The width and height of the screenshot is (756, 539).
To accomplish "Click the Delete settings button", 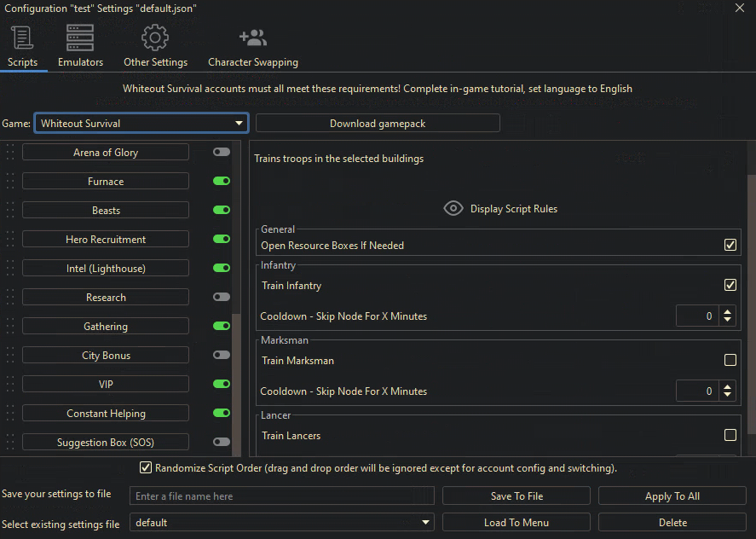I will (x=672, y=523).
